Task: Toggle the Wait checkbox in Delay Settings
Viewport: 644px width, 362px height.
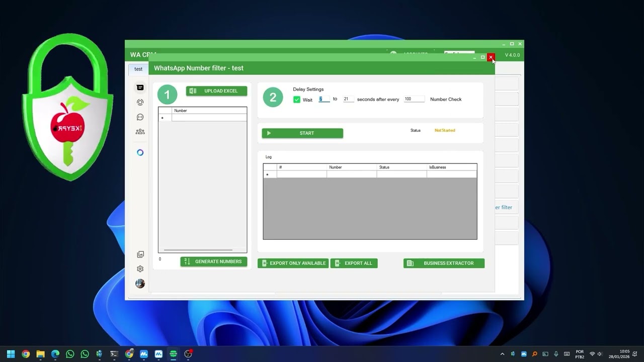Action: coord(297,100)
